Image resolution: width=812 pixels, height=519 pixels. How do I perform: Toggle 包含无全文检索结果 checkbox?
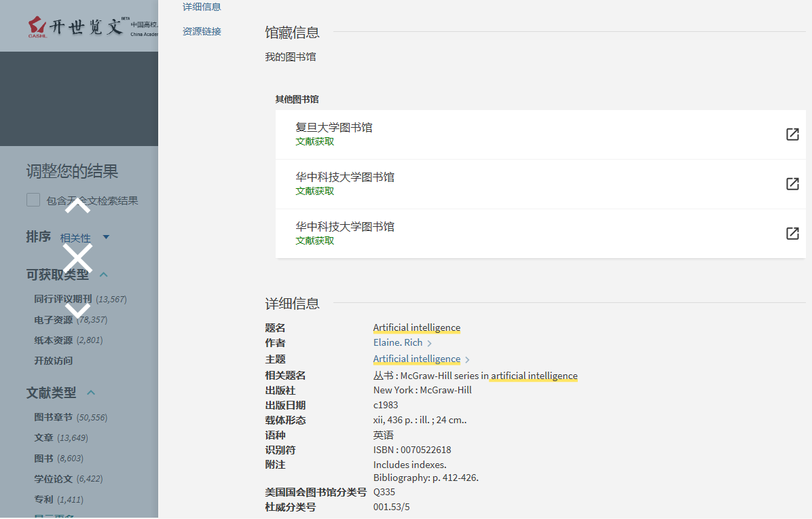coord(33,200)
